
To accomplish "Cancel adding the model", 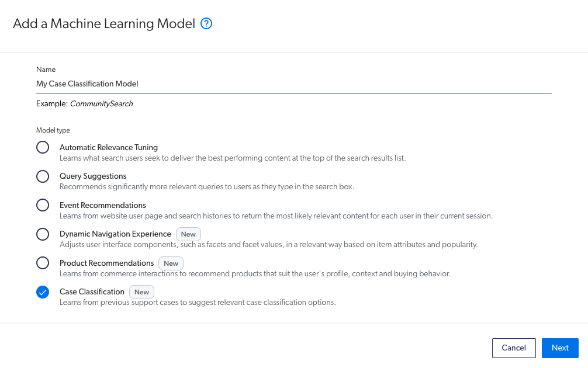I will [514, 348].
